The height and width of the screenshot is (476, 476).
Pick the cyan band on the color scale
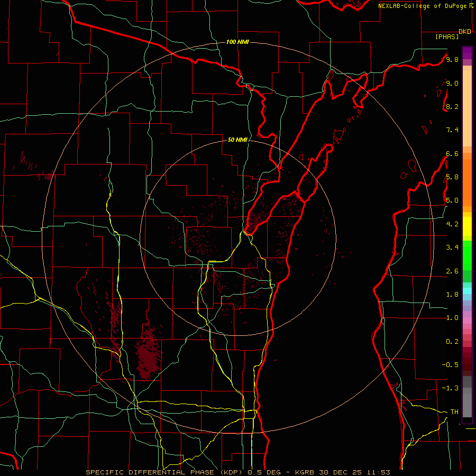467,291
